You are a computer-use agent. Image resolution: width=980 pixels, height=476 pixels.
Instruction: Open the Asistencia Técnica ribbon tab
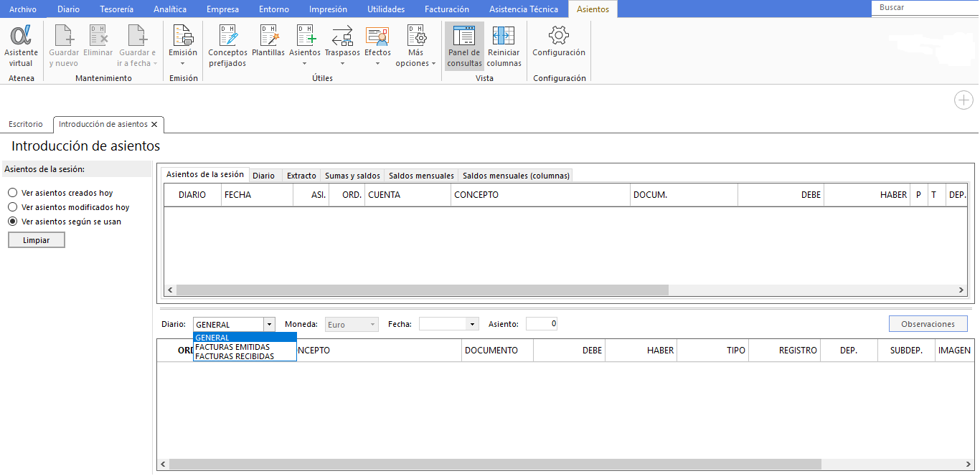524,9
